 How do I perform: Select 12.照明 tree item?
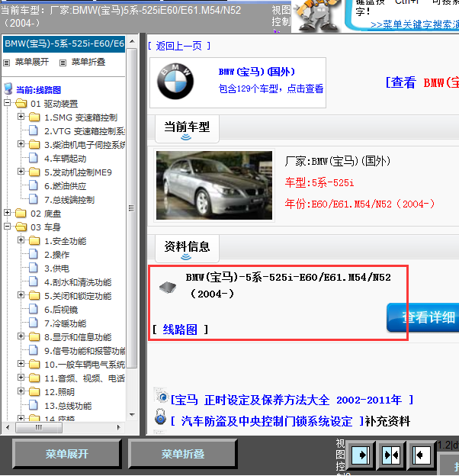click(59, 392)
